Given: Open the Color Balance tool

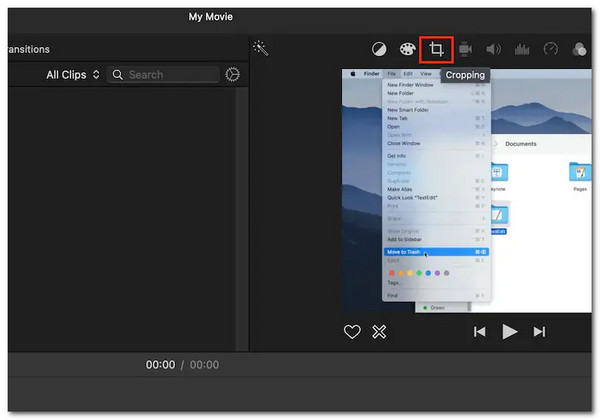Looking at the screenshot, I should (379, 49).
